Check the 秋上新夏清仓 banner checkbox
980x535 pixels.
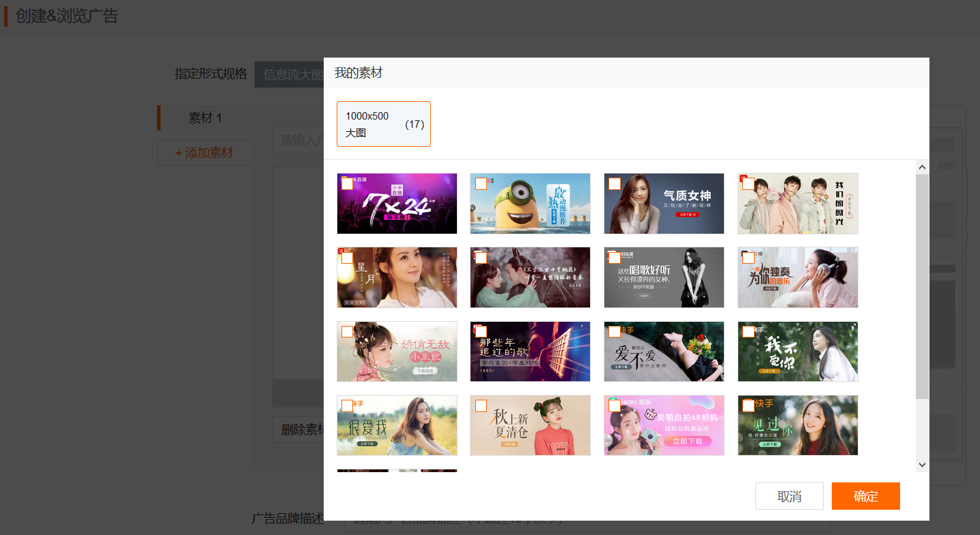tap(481, 406)
